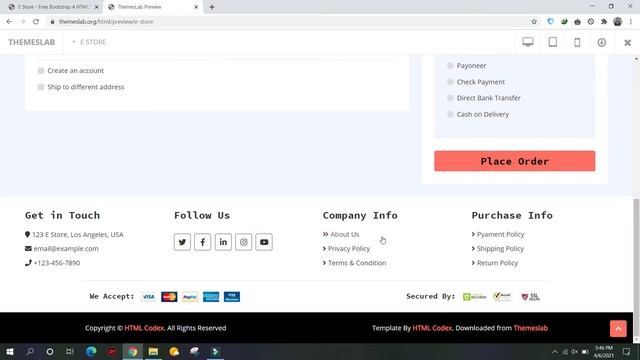Image resolution: width=640 pixels, height=360 pixels.
Task: Click the back-to-top arrow button
Action: pyautogui.click(x=618, y=329)
